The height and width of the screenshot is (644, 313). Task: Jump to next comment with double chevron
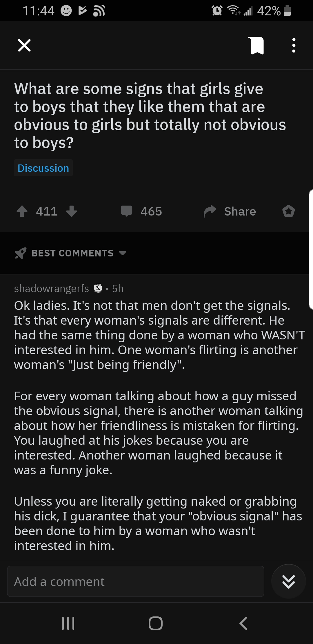tap(289, 581)
